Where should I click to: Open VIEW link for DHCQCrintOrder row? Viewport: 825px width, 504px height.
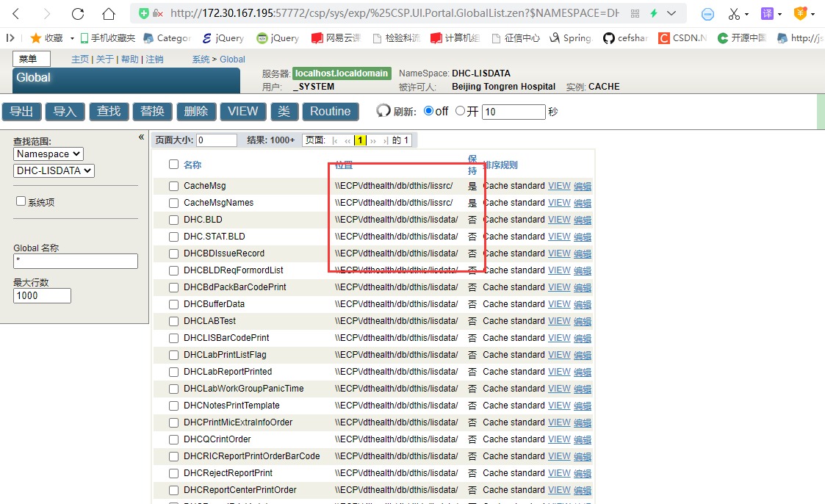(559, 439)
